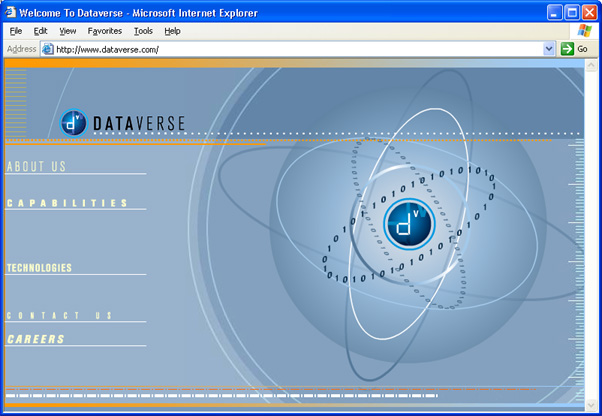Open the File menu
602x416 pixels.
click(x=16, y=31)
